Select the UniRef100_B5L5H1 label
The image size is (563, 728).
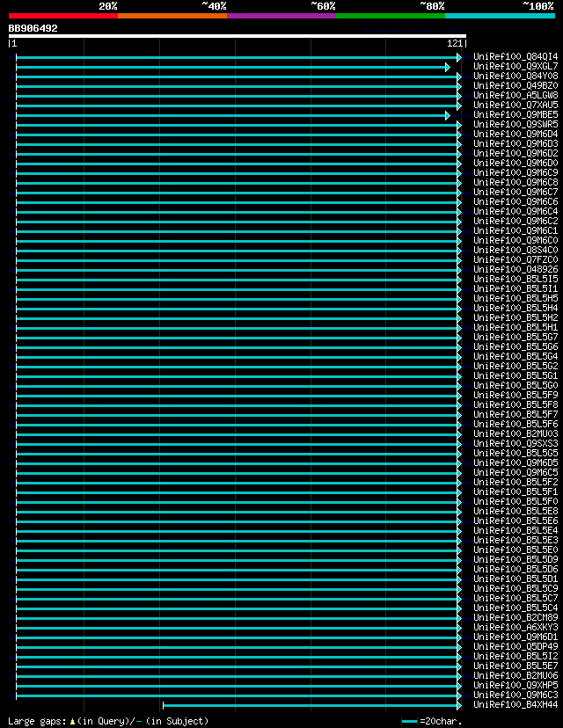(x=515, y=327)
